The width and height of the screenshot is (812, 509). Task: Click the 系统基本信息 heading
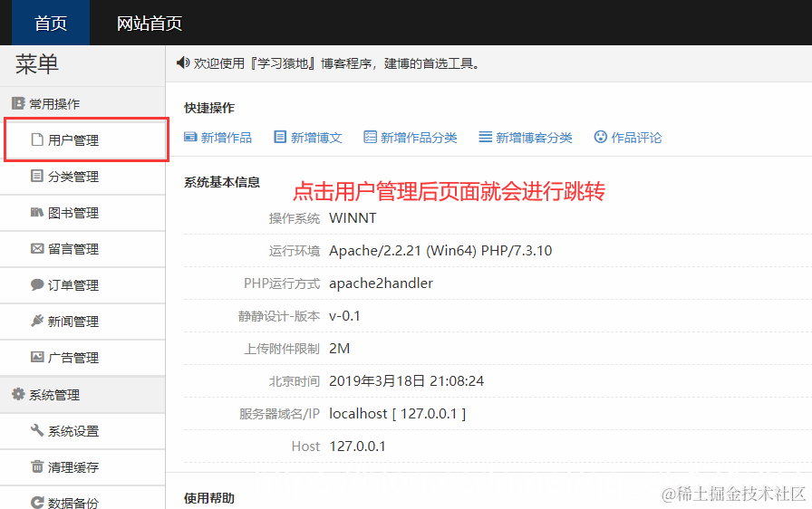(x=222, y=182)
